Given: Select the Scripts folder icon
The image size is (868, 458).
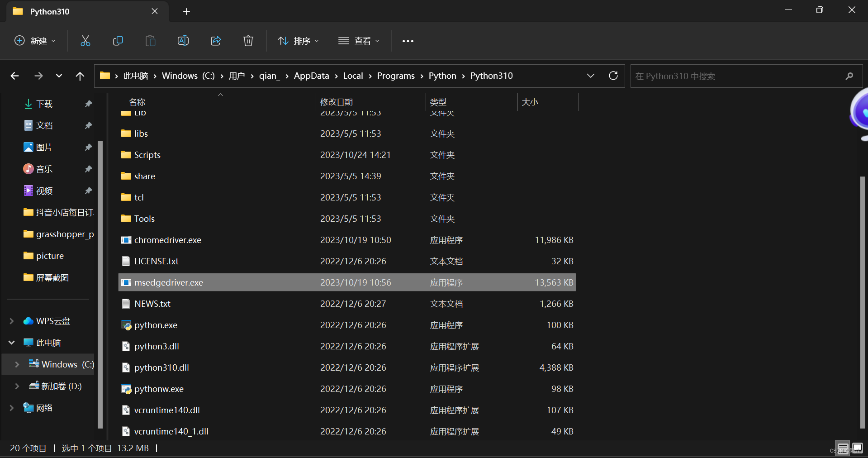Looking at the screenshot, I should tap(126, 155).
